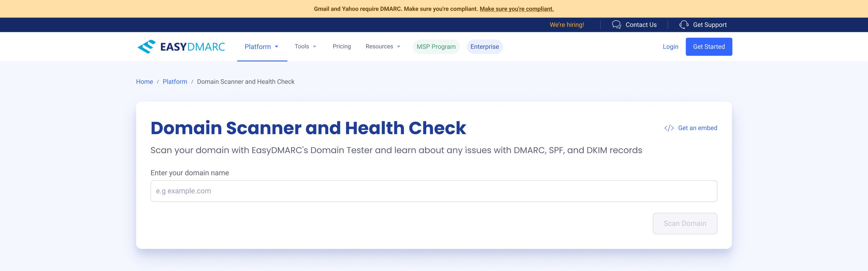The height and width of the screenshot is (271, 868).
Task: Click the Get Support headset icon
Action: click(684, 25)
